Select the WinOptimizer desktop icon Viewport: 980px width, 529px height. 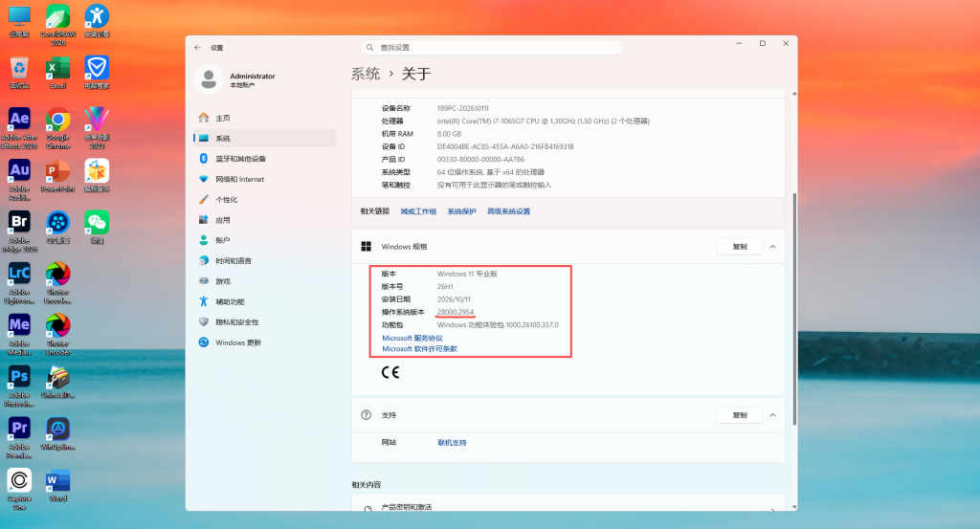tap(58, 434)
